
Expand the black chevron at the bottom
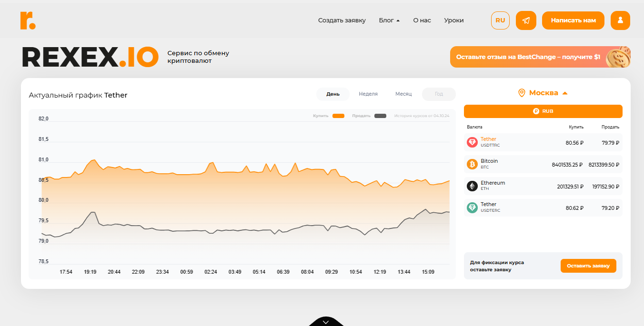[325, 322]
